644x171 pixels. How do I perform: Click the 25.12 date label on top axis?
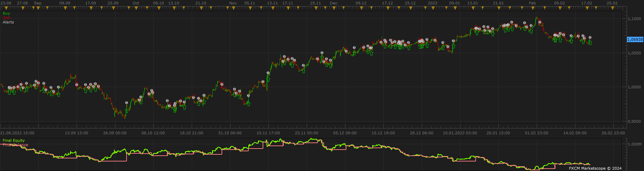point(410,3)
